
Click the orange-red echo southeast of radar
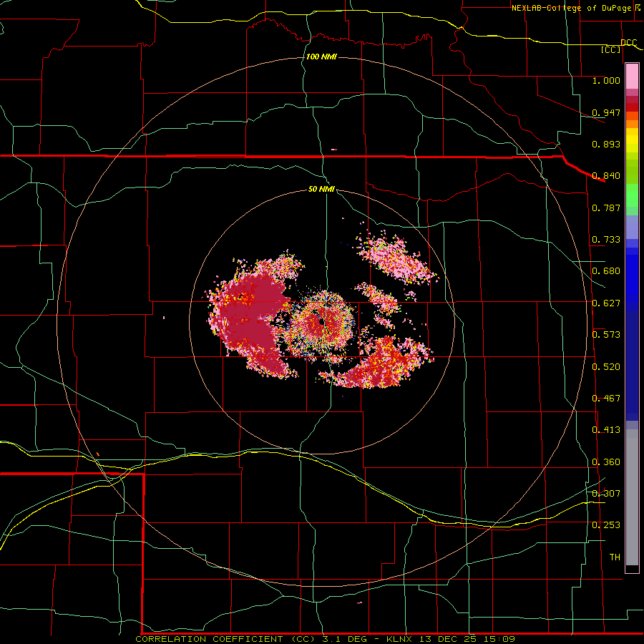380,364
